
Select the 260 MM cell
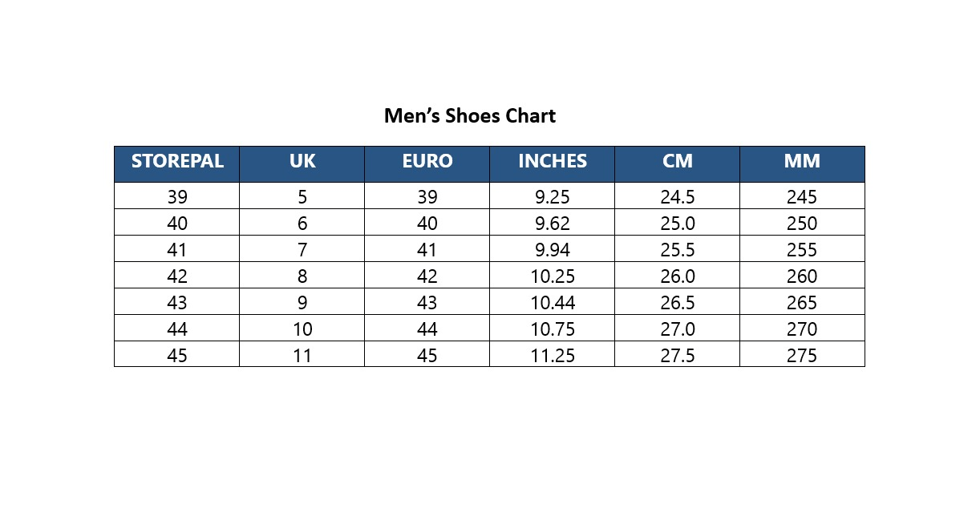click(x=802, y=276)
